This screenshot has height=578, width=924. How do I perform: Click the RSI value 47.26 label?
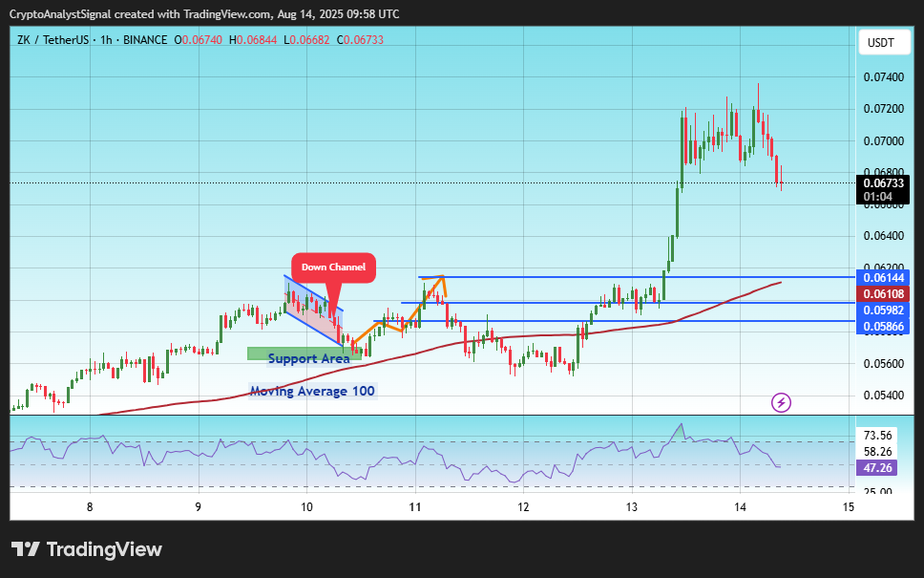click(x=877, y=468)
